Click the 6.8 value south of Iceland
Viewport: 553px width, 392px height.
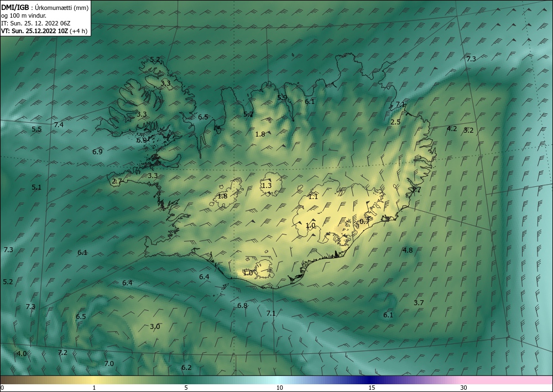242,306
